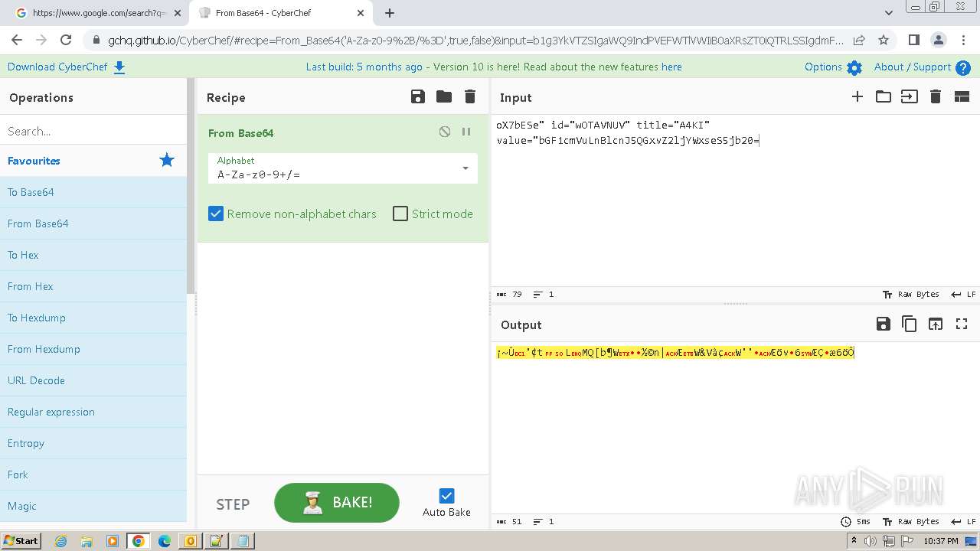Go back in browser history
980x551 pixels.
pyautogui.click(x=17, y=40)
